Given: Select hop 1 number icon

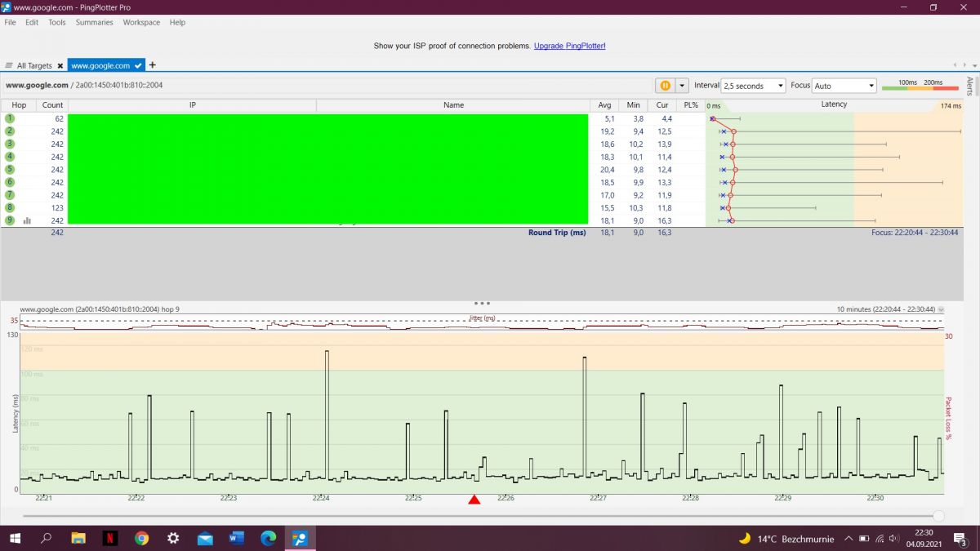Looking at the screenshot, I should pyautogui.click(x=10, y=118).
